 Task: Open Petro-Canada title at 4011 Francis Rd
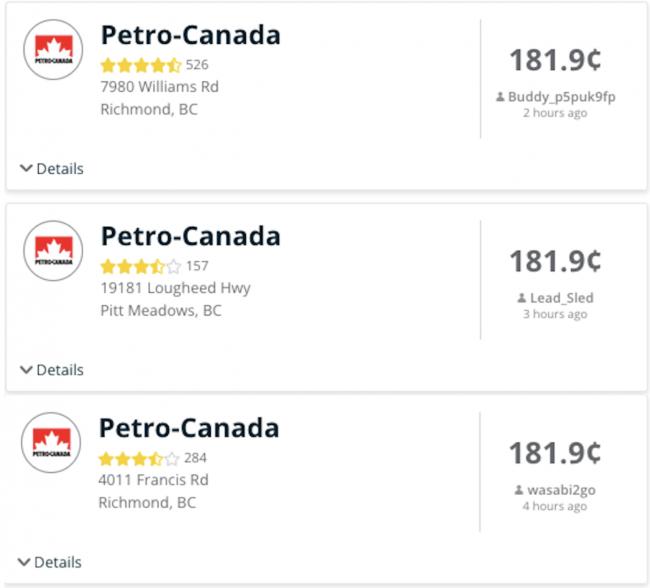(x=189, y=428)
